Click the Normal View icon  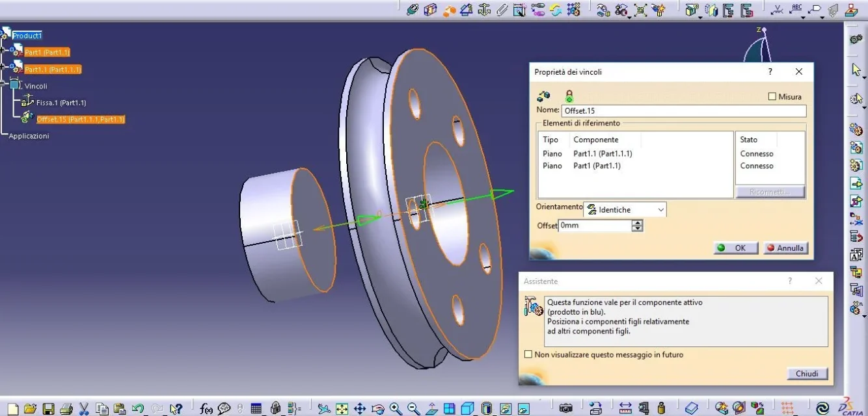431,408
